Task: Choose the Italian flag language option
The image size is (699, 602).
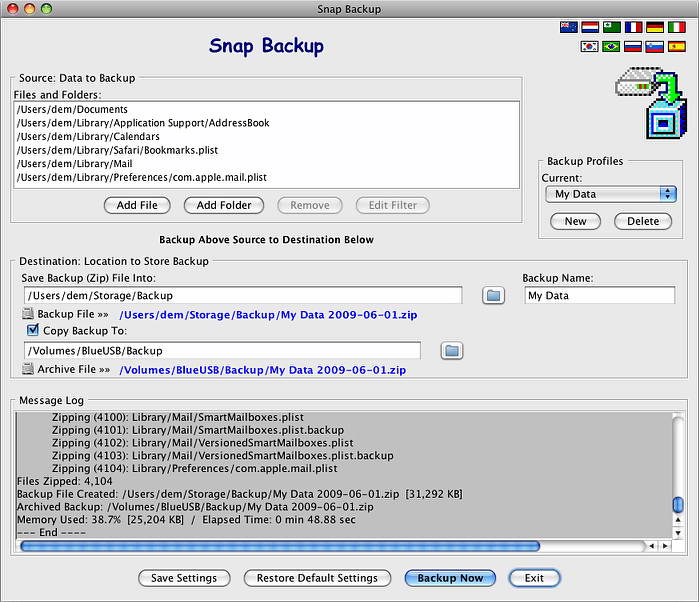Action: coord(677,28)
